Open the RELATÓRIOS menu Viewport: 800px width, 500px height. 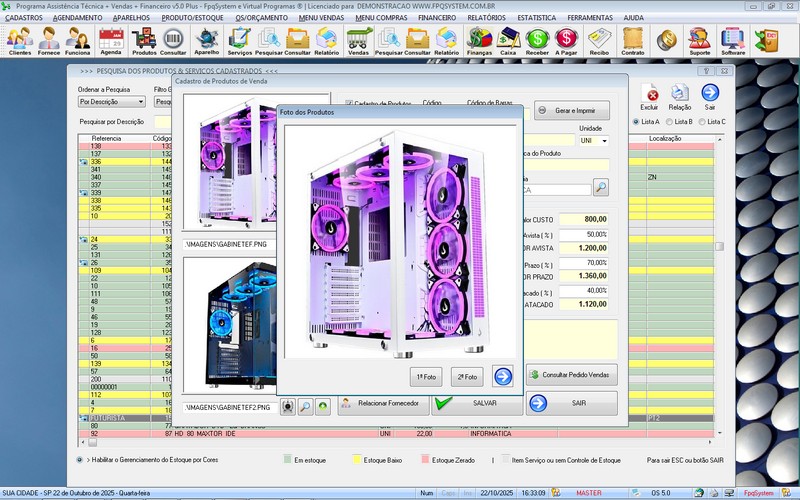tap(487, 17)
